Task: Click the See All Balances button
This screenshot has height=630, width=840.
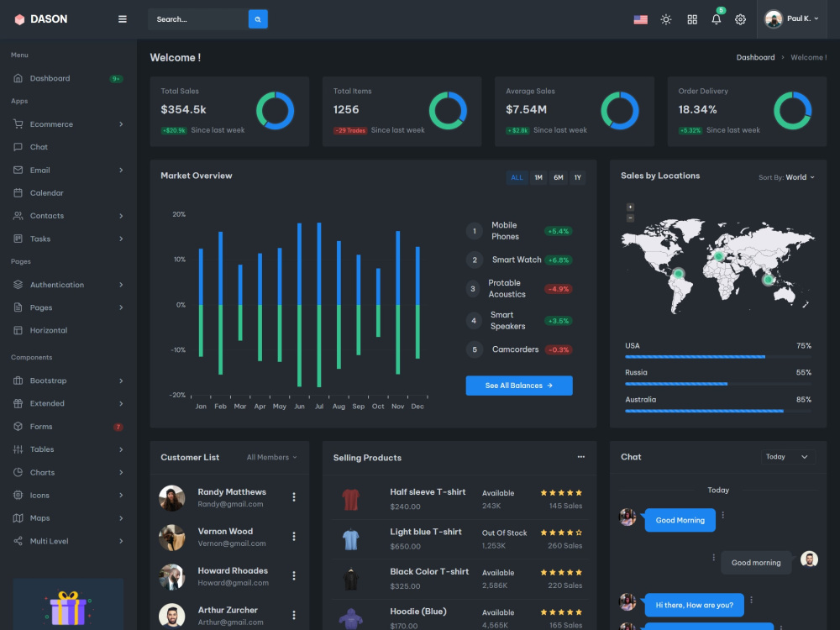Action: coord(519,386)
